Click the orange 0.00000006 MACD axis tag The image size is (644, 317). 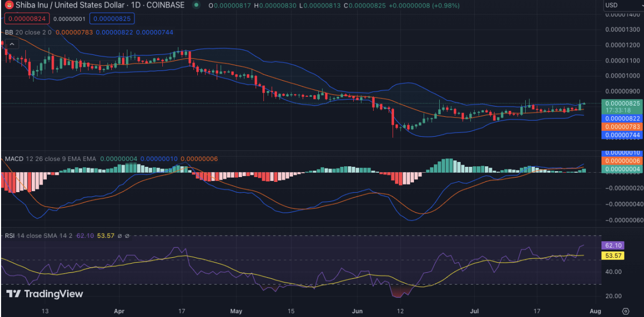point(621,160)
